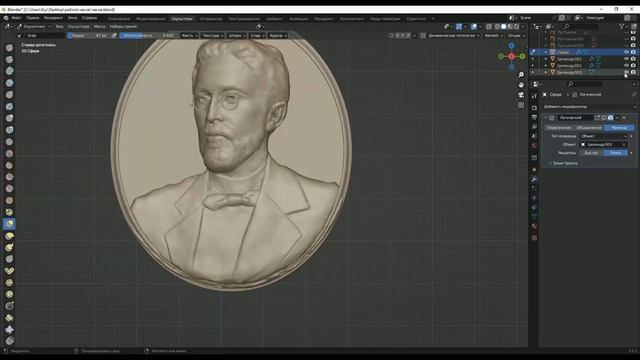Screen dimensions: 640x360
Task: Open the Окно menu
Action: [72, 18]
